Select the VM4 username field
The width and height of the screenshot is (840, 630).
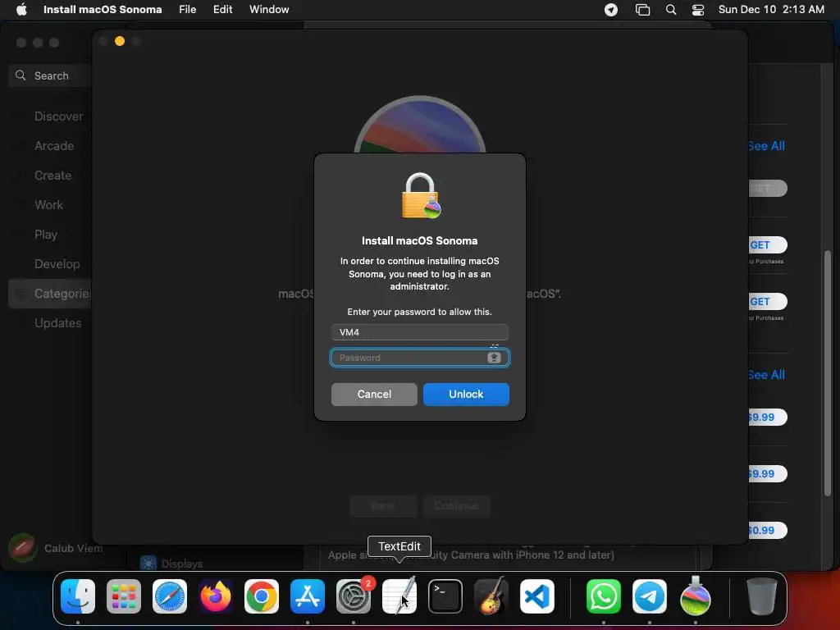coord(419,332)
